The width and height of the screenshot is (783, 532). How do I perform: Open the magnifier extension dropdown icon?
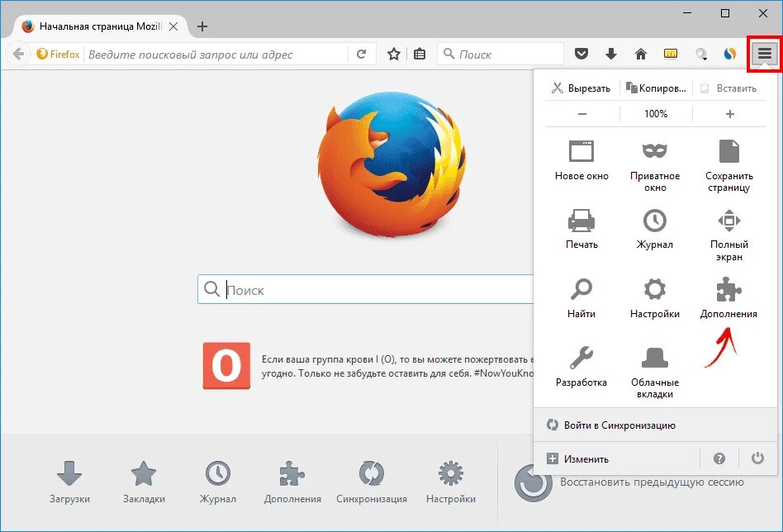701,54
